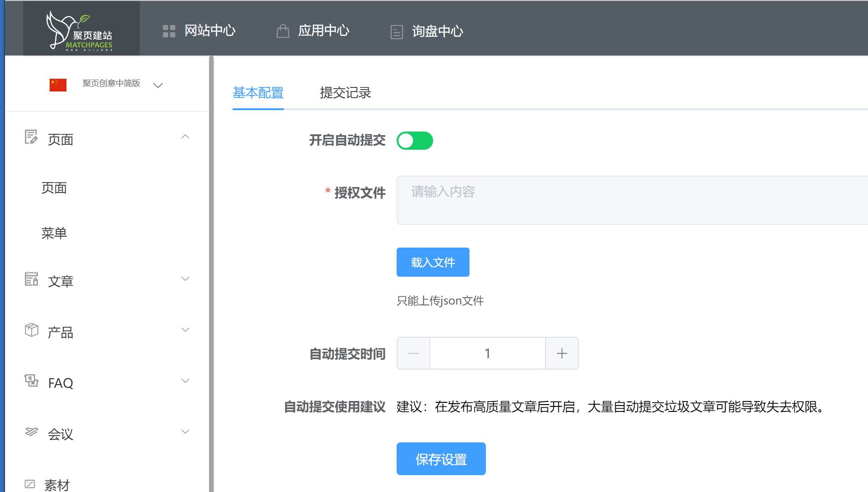Expand the 文章 section chevron
Viewport: 868px width, 492px height.
pos(185,279)
